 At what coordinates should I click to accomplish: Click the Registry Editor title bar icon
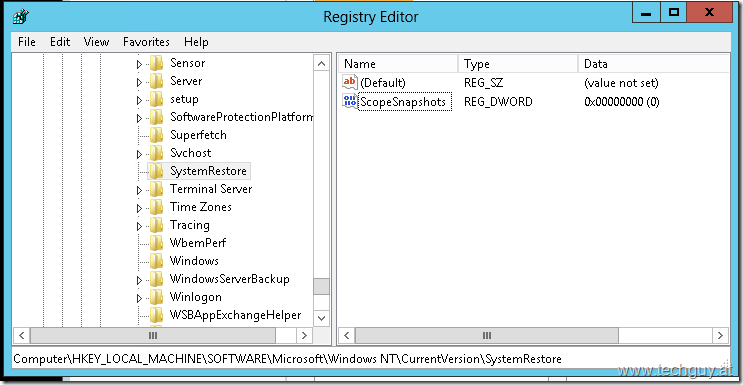tap(20, 17)
